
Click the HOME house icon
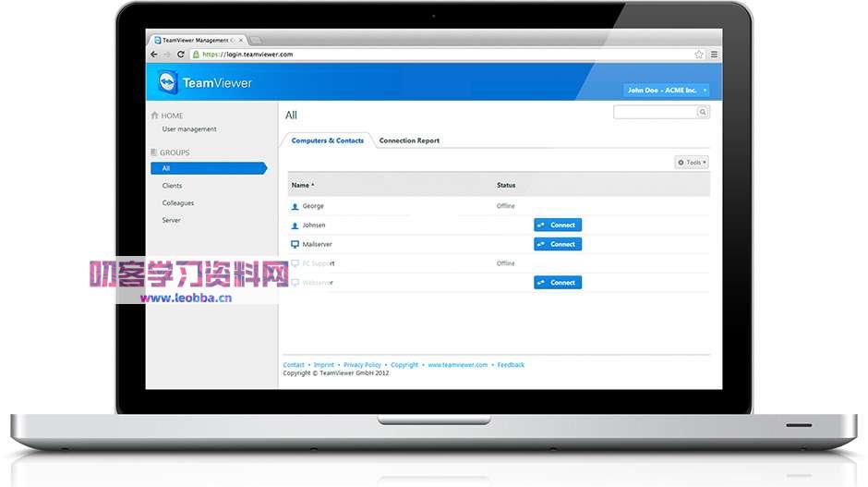(x=154, y=116)
